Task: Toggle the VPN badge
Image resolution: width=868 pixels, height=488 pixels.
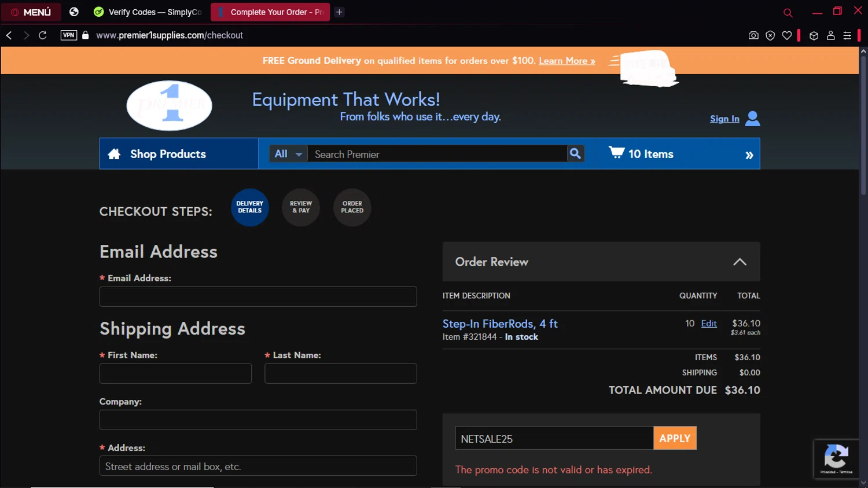Action: [69, 35]
